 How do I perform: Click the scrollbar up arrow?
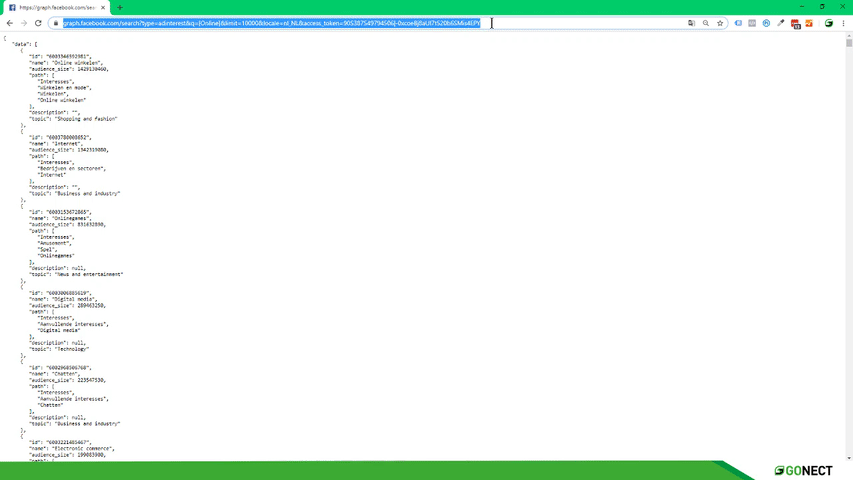[x=849, y=35]
